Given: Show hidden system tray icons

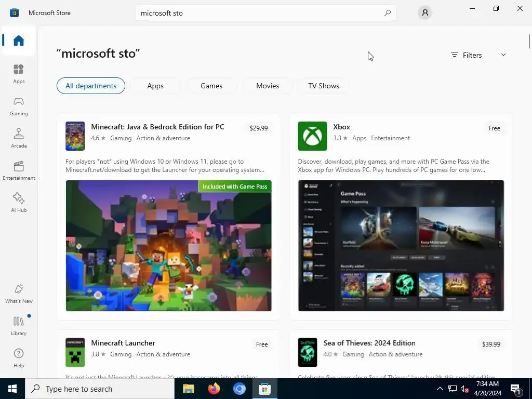Looking at the screenshot, I should [x=440, y=389].
